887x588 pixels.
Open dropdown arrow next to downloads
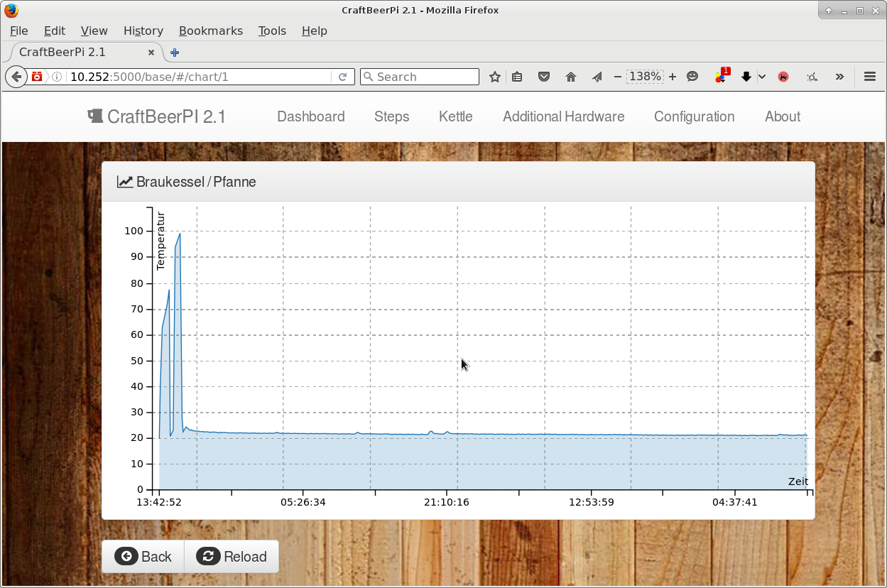(x=762, y=77)
